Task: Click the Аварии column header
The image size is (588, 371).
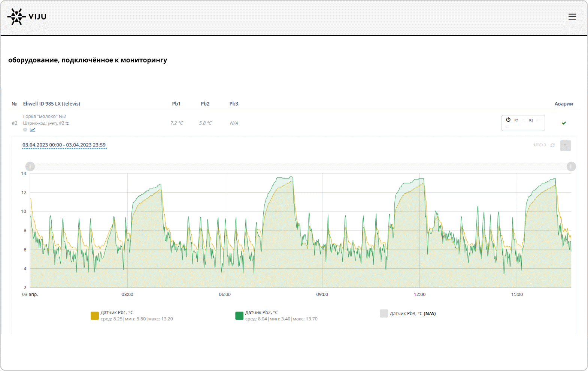Action: click(x=563, y=104)
